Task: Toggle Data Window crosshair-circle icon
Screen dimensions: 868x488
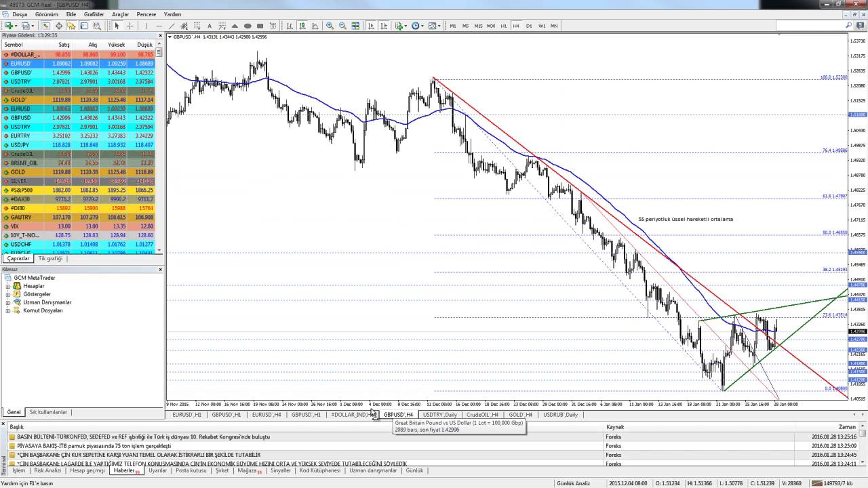Action: pos(59,26)
